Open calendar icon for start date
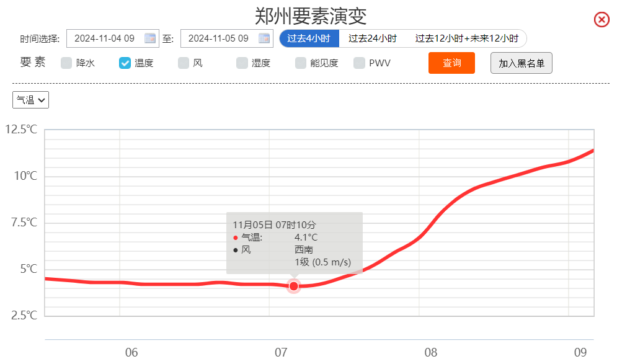This screenshot has width=617, height=364. point(150,38)
